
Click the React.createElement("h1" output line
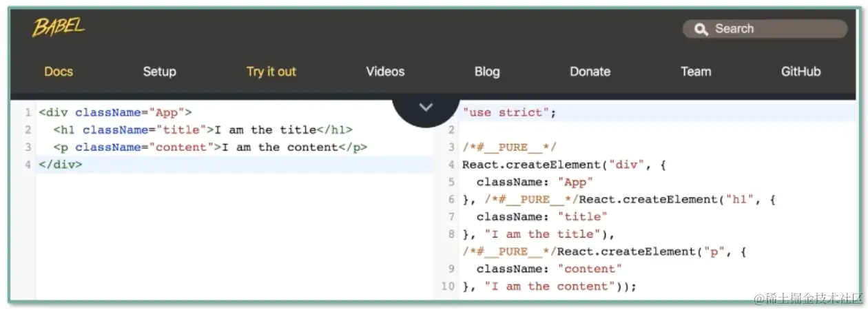pyautogui.click(x=619, y=199)
